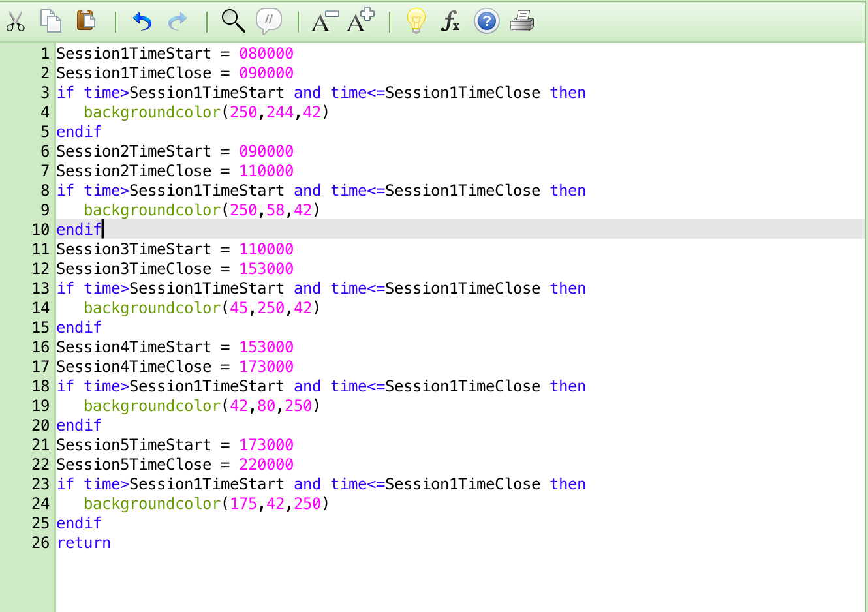Paste from clipboard using the clipboard icon
Screen dimensions: 868x612
click(x=86, y=20)
